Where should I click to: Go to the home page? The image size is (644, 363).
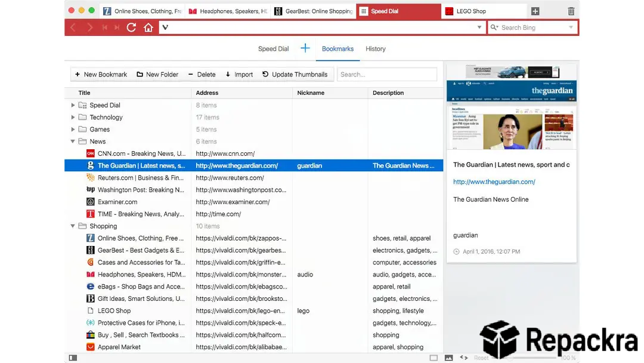148,27
